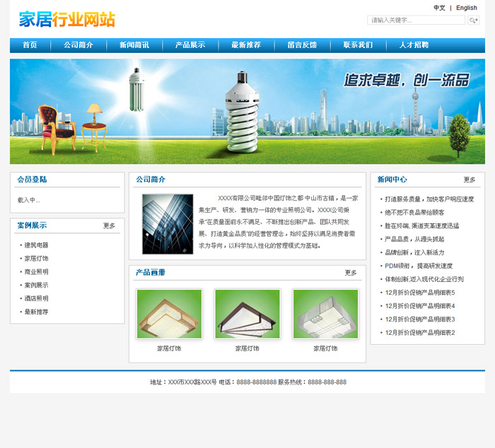This screenshot has height=448, width=495.
Task: Click the company building image
Action: pyautogui.click(x=168, y=224)
